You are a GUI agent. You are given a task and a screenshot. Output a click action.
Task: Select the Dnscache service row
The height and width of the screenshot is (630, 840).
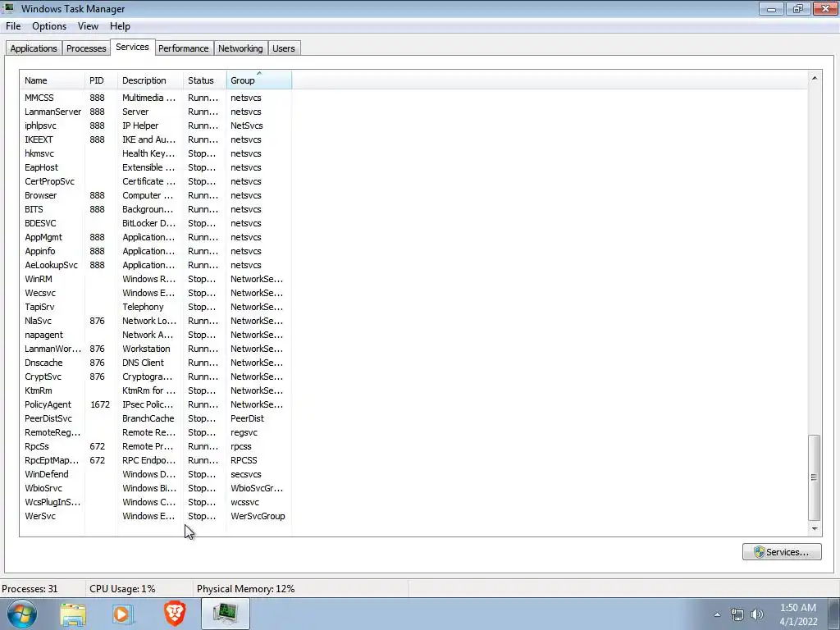(x=155, y=362)
